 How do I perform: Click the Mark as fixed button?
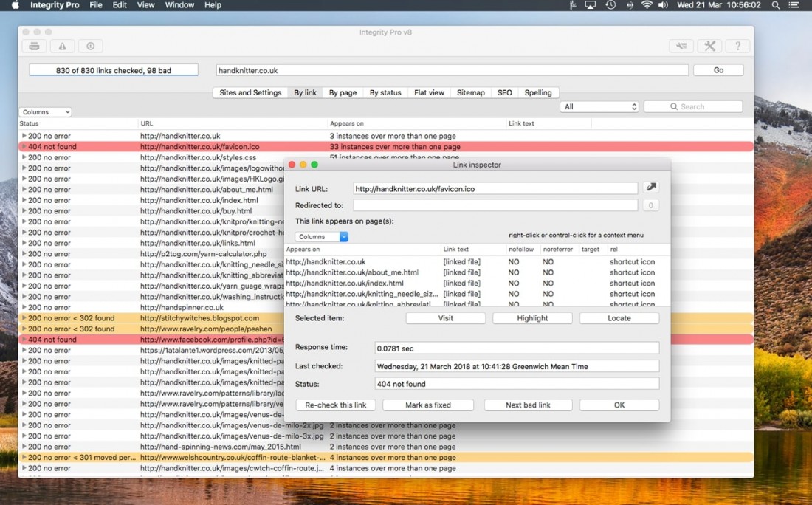pyautogui.click(x=428, y=405)
